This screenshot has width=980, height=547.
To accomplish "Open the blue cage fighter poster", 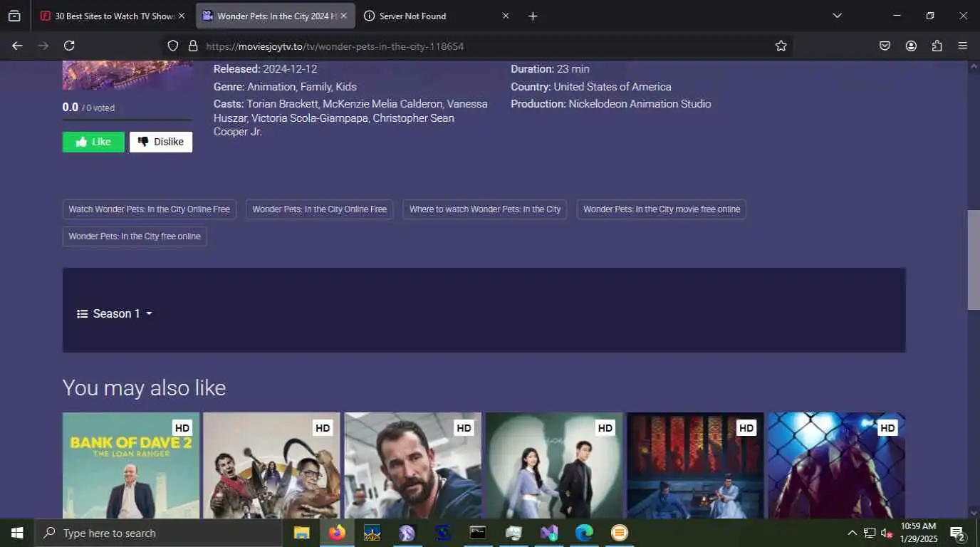I will [836, 466].
